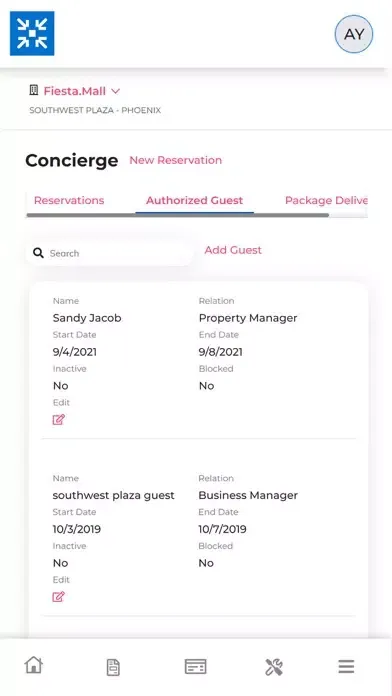
Task: Click the New Reservation link
Action: click(x=175, y=160)
